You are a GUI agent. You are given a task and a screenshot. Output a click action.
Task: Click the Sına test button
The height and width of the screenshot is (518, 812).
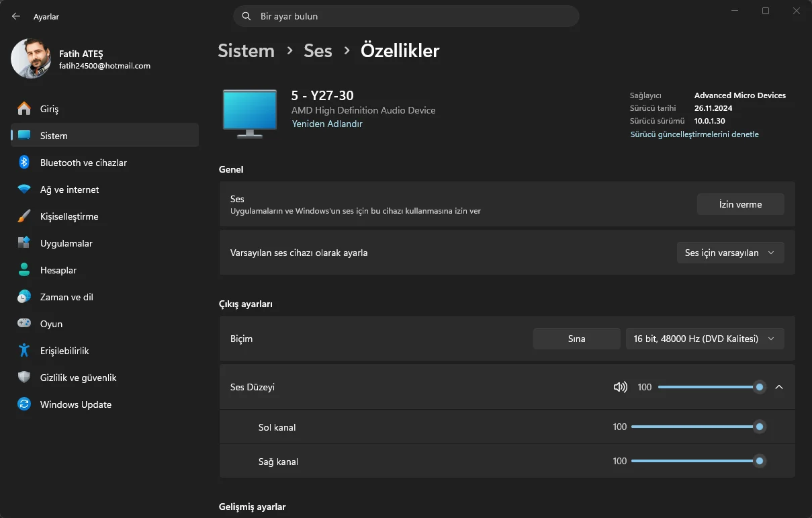(x=576, y=339)
